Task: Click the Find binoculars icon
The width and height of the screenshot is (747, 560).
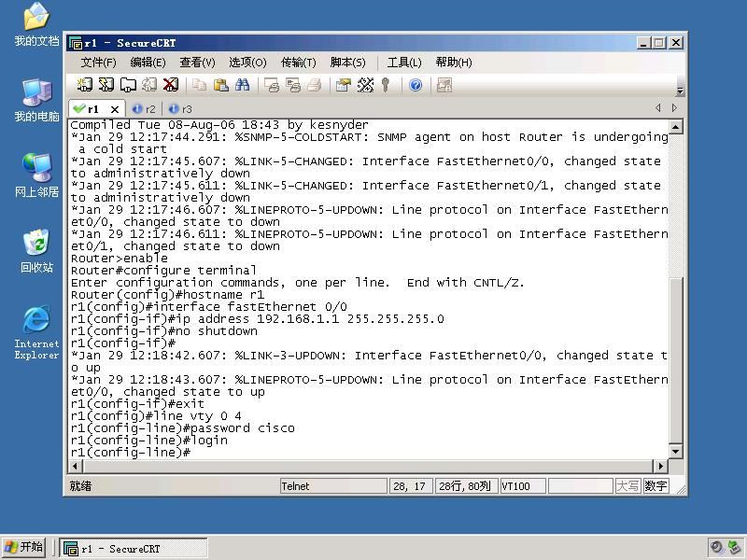Action: click(242, 85)
